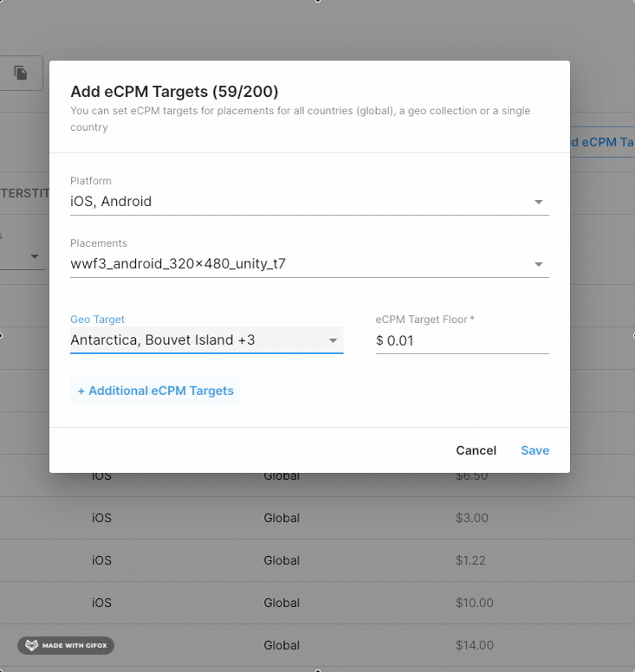Save the eCPM targets
This screenshot has width=635, height=672.
[x=535, y=450]
